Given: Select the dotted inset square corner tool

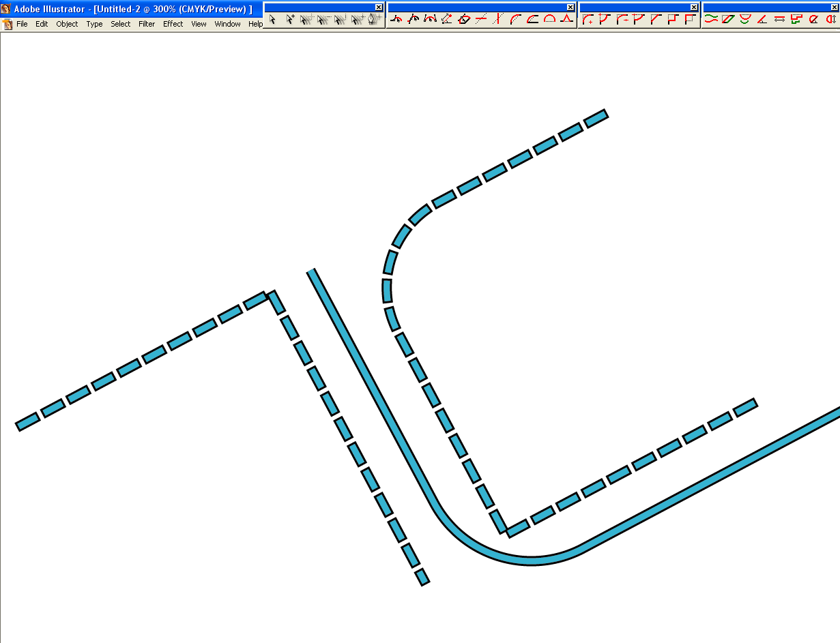Looking at the screenshot, I should [x=690, y=19].
